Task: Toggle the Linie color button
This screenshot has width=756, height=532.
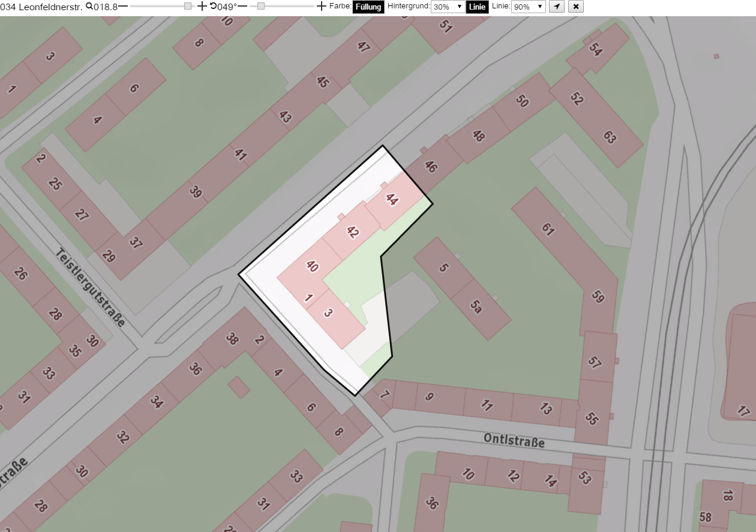Action: coord(478,7)
